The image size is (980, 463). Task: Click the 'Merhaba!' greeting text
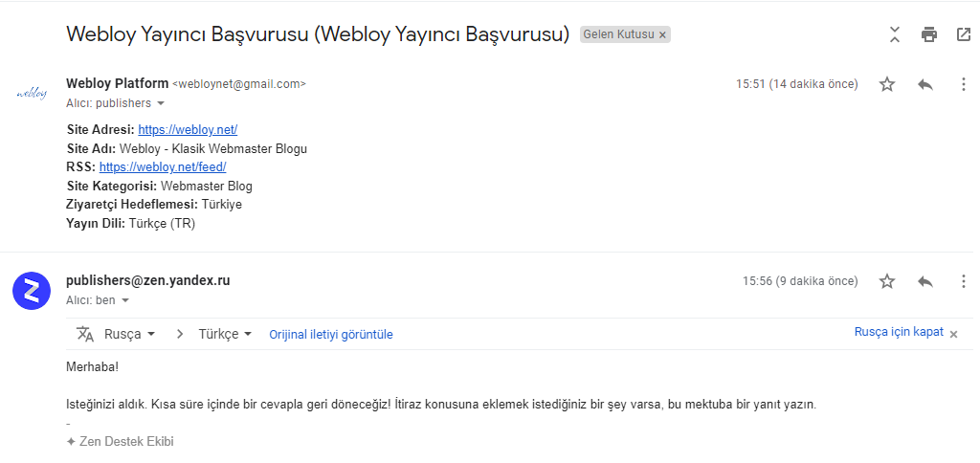92,366
